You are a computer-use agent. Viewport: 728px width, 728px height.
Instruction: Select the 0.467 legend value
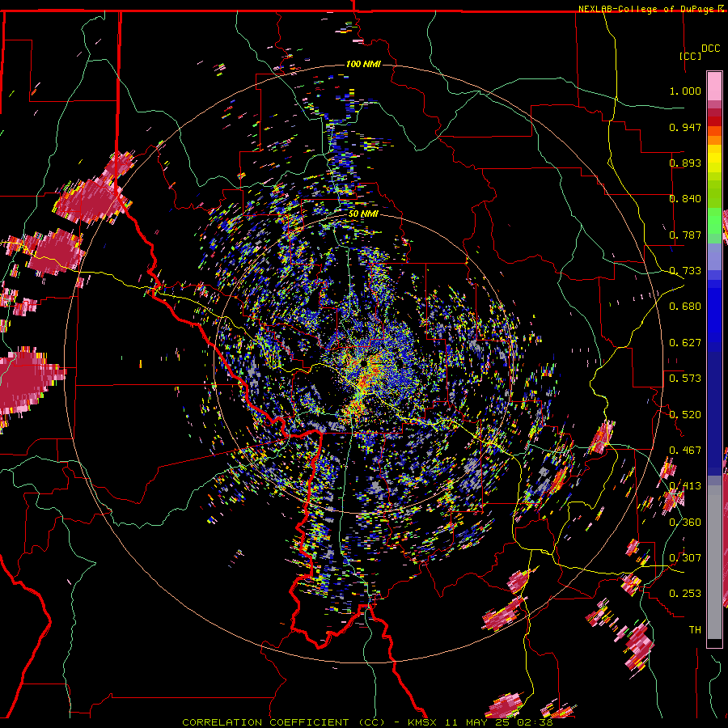(685, 451)
